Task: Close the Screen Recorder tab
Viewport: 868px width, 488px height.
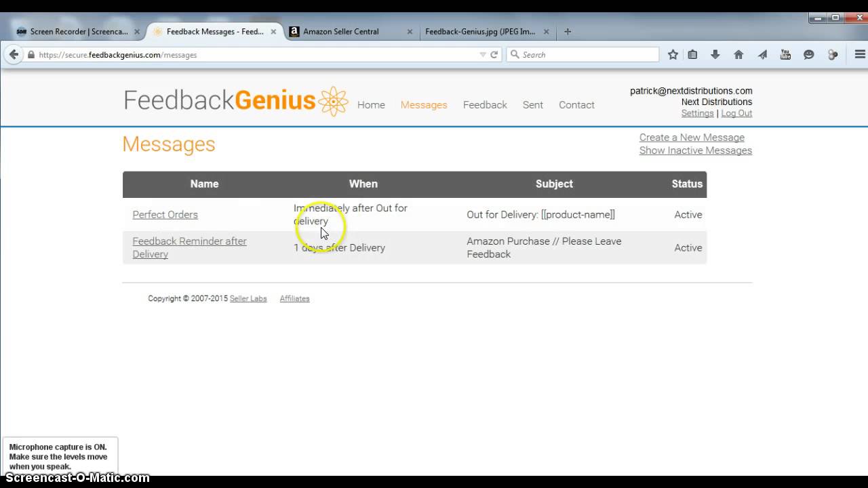Action: click(137, 31)
